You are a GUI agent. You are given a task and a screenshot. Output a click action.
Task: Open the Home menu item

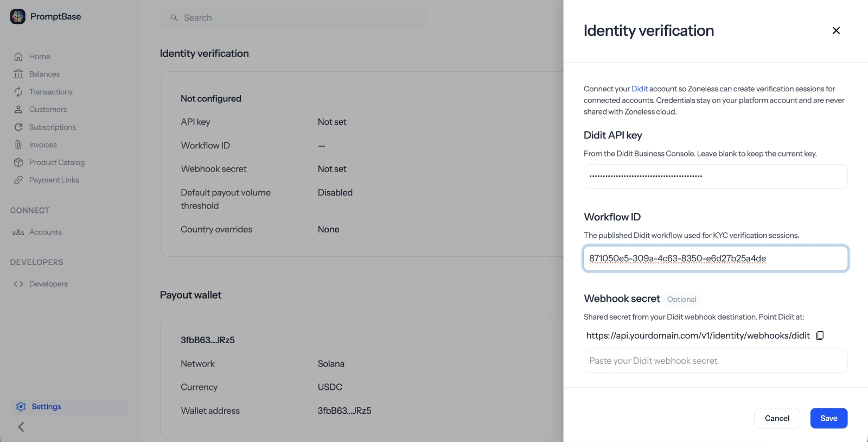pyautogui.click(x=40, y=56)
